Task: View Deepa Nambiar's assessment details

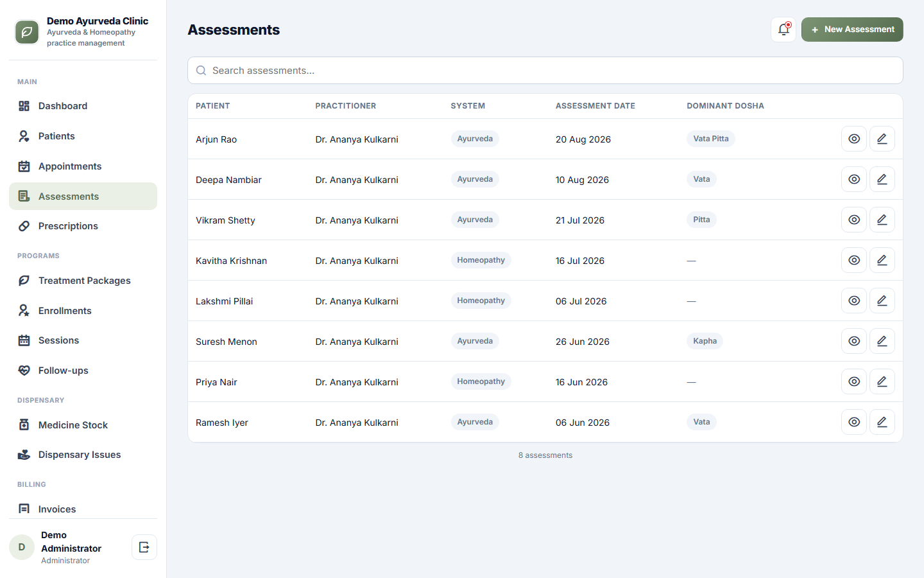Action: 854,179
